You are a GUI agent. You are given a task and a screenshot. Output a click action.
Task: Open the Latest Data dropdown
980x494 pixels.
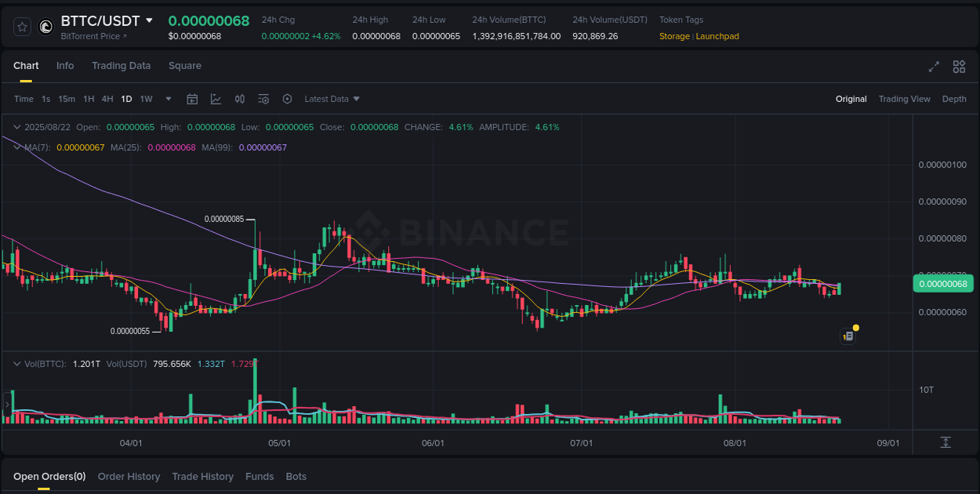[332, 99]
